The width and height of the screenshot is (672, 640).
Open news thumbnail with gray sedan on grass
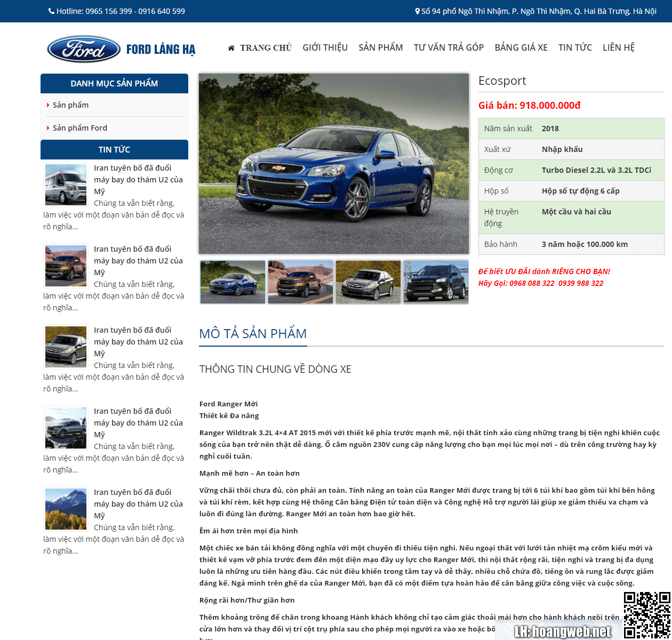66,347
